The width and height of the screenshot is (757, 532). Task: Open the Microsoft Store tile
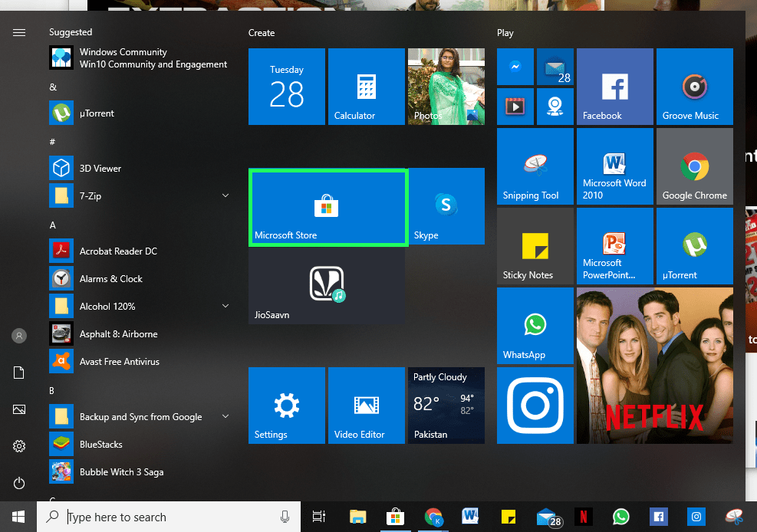[328, 208]
